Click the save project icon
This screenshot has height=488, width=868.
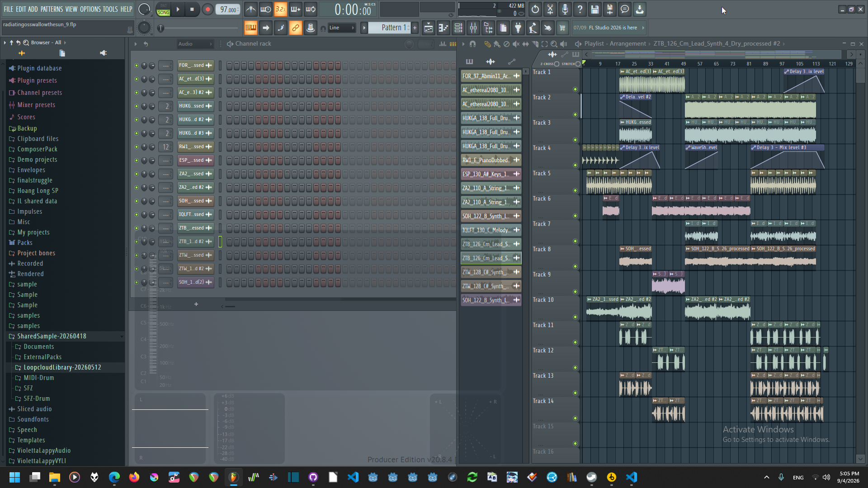coord(595,9)
